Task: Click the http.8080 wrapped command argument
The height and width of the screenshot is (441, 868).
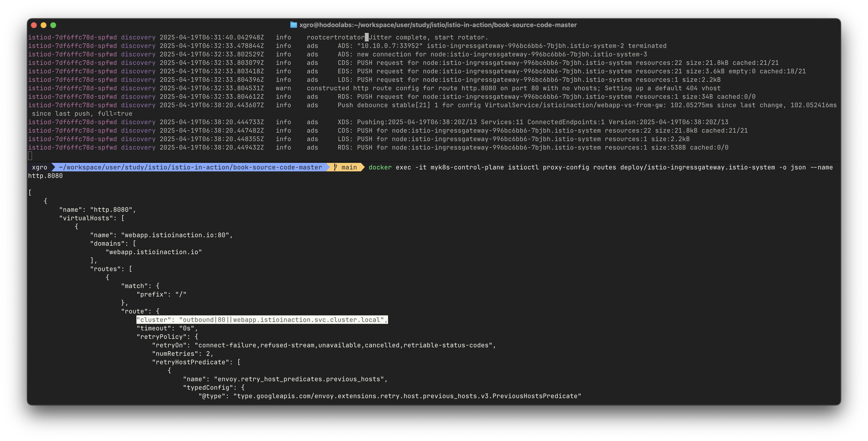Action: point(45,176)
